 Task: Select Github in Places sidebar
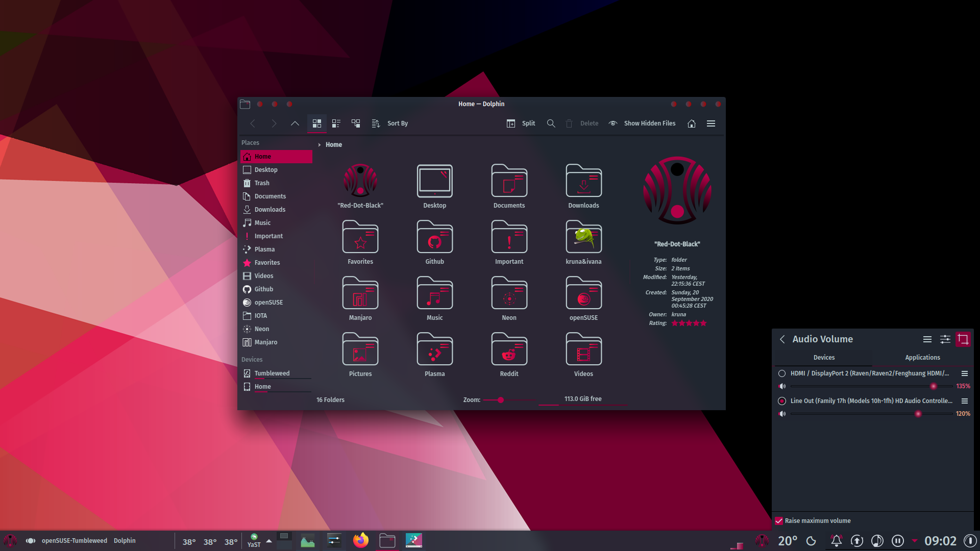tap(276, 289)
